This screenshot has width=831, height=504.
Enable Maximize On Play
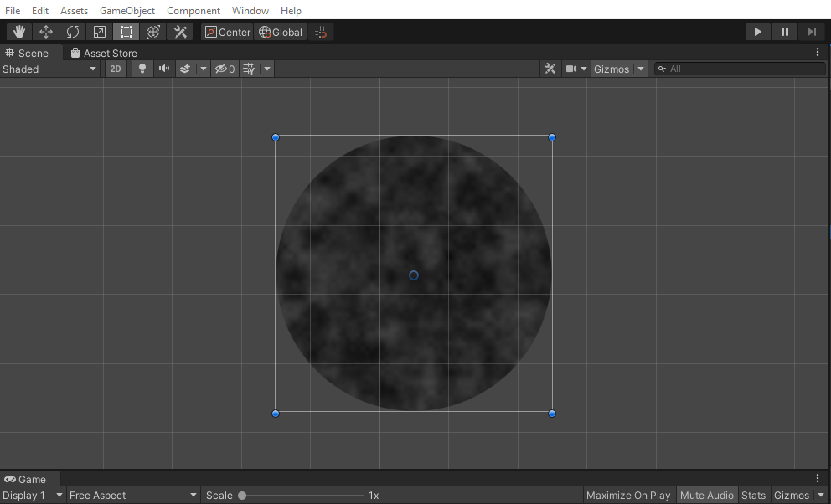click(x=628, y=495)
